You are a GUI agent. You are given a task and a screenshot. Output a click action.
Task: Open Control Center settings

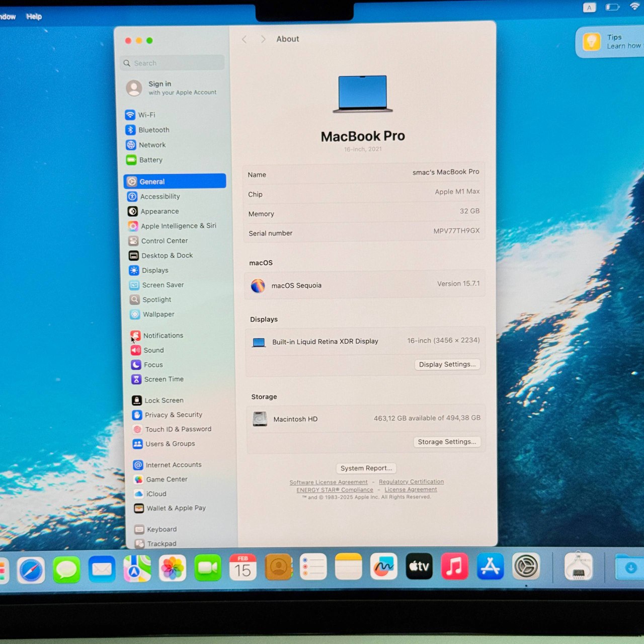(x=165, y=240)
